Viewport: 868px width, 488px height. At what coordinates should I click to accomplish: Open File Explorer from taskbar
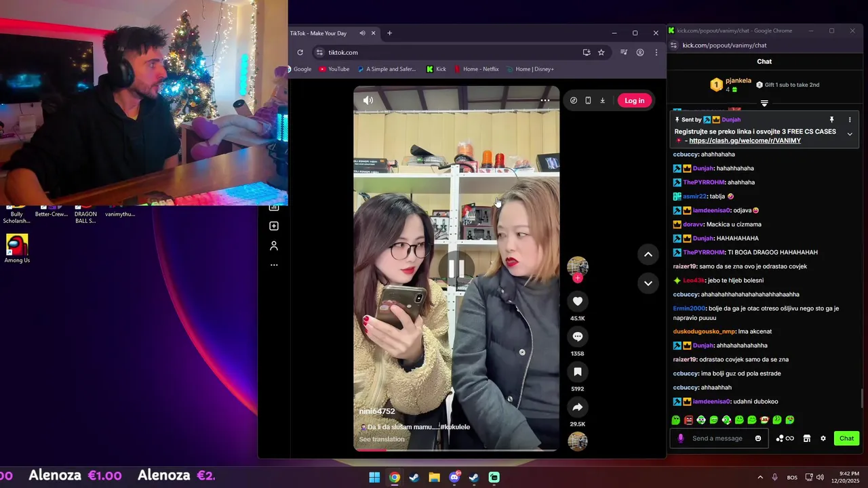tap(434, 477)
